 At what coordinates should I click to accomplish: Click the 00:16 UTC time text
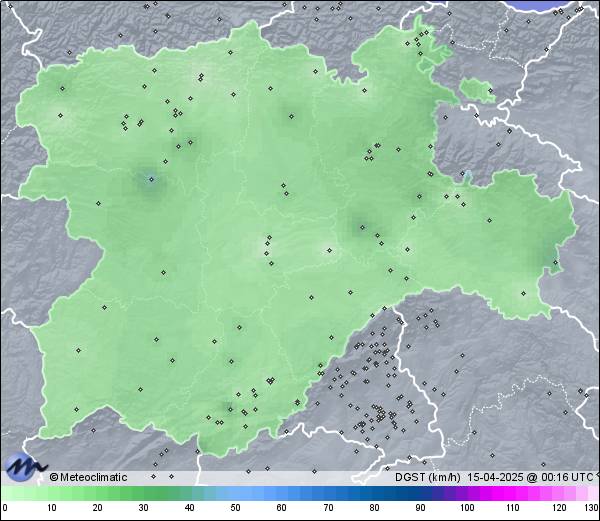566,477
